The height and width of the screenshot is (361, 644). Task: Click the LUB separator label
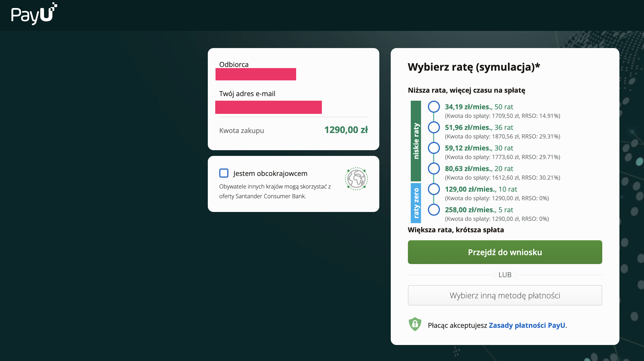(x=505, y=275)
